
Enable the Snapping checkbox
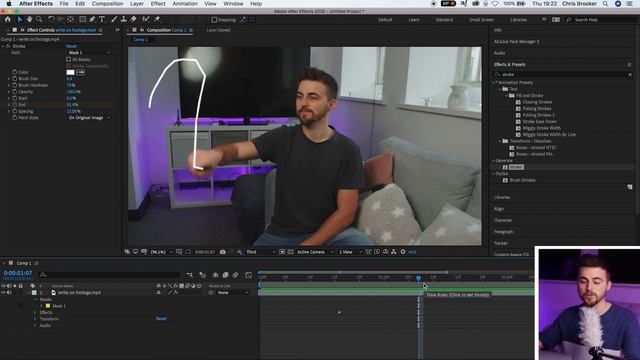[214, 20]
